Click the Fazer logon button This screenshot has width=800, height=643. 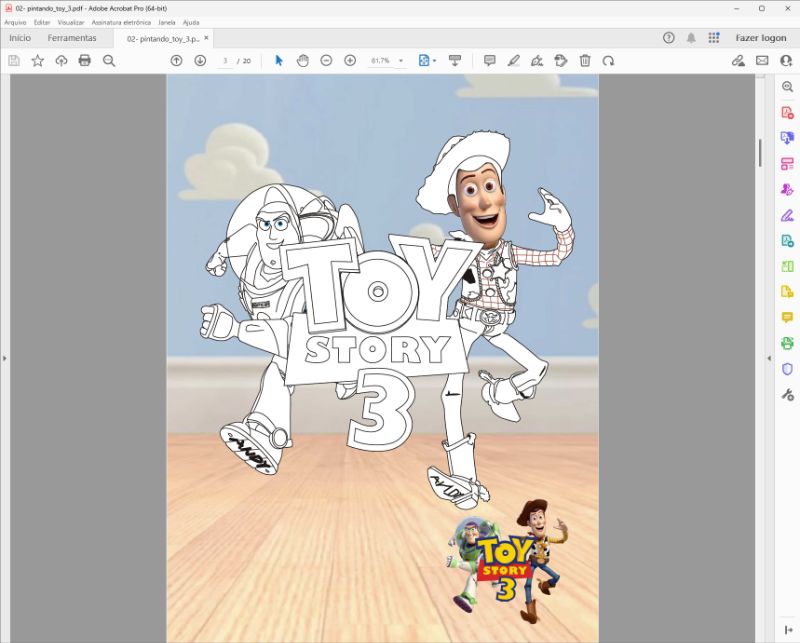(x=761, y=38)
